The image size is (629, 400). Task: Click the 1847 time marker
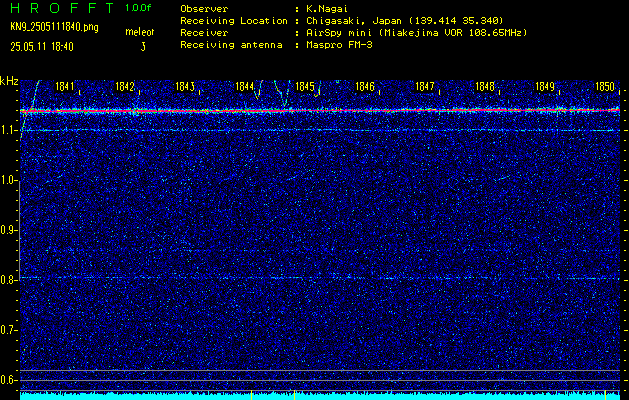(x=425, y=86)
